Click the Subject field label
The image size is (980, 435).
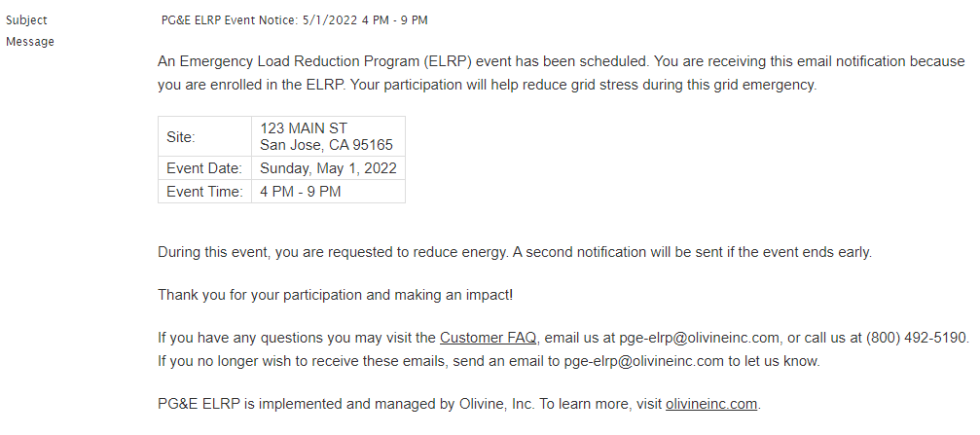[x=26, y=20]
